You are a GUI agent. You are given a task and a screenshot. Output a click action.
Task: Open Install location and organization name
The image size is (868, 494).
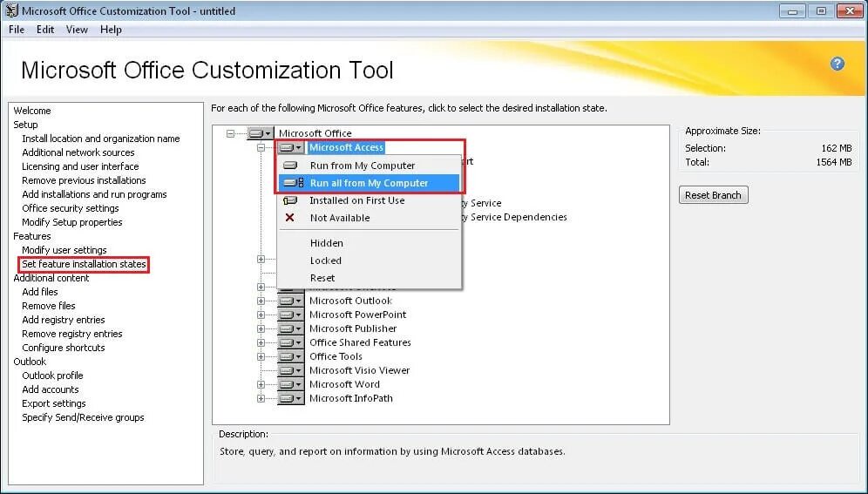click(101, 139)
